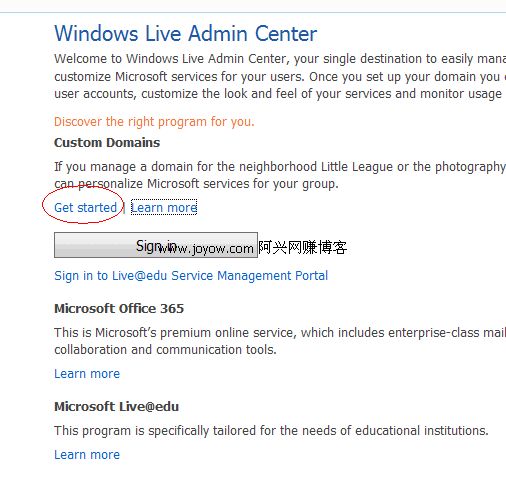The height and width of the screenshot is (493, 506).
Task: Click the gray Sign in button
Action: click(156, 245)
